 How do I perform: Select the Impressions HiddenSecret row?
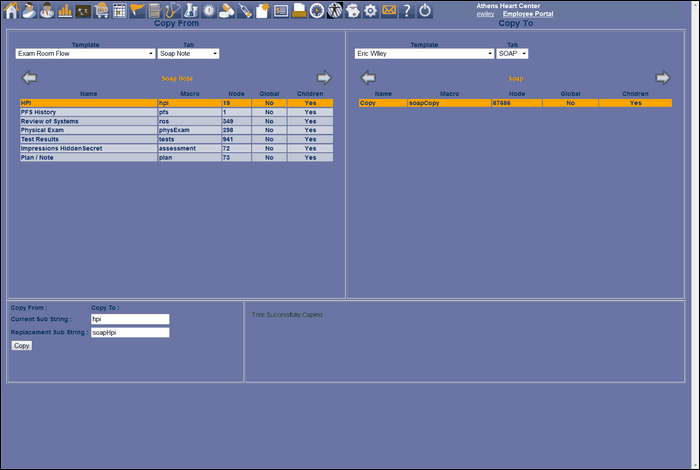[x=176, y=148]
